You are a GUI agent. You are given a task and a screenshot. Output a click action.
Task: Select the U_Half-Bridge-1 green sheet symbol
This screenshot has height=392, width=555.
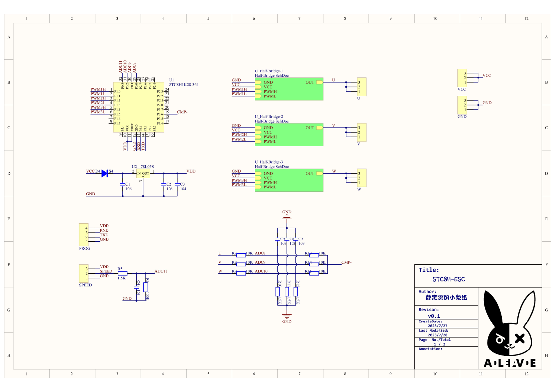click(x=289, y=89)
